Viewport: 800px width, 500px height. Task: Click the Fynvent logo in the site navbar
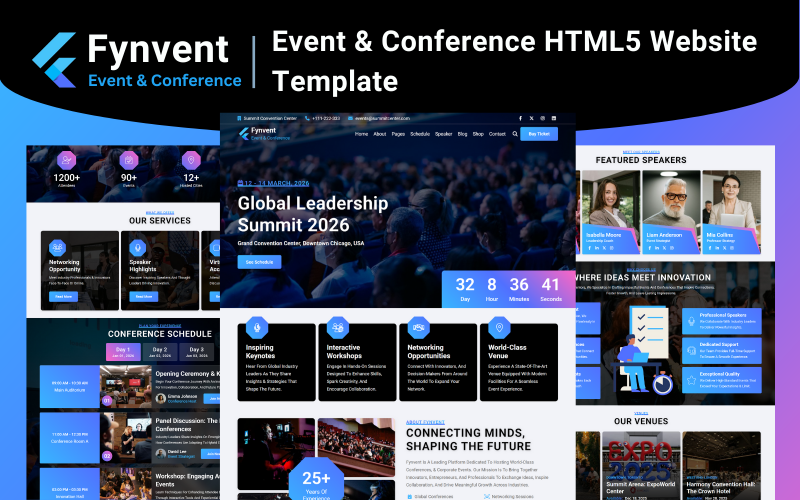264,134
